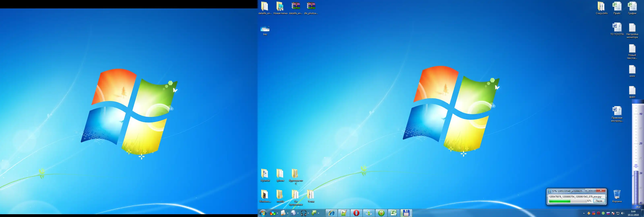Toggle the Russian flag language indicator
Screen dimensions: 644x217
608,213
